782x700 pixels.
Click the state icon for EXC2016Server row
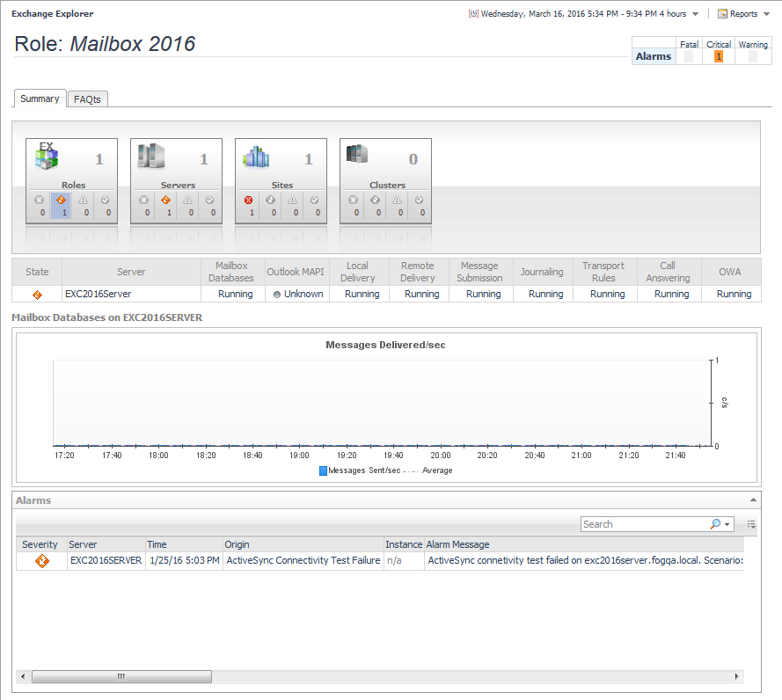tap(37, 295)
